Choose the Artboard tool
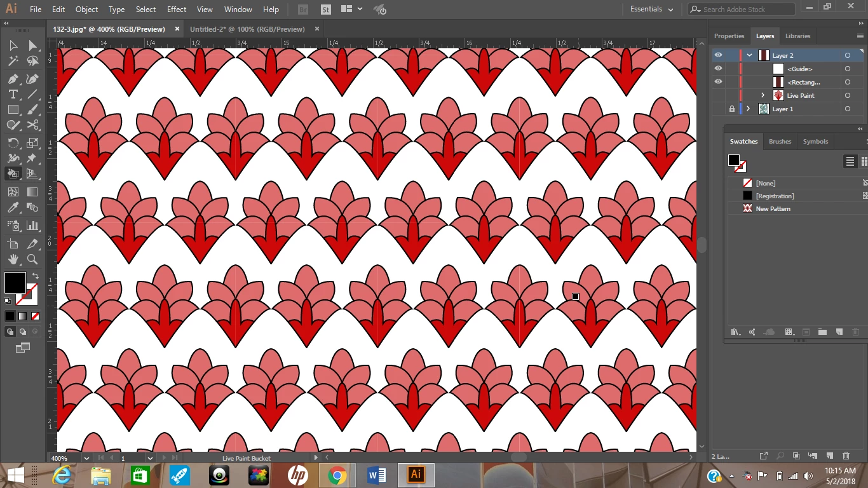The image size is (868, 488). (x=13, y=244)
